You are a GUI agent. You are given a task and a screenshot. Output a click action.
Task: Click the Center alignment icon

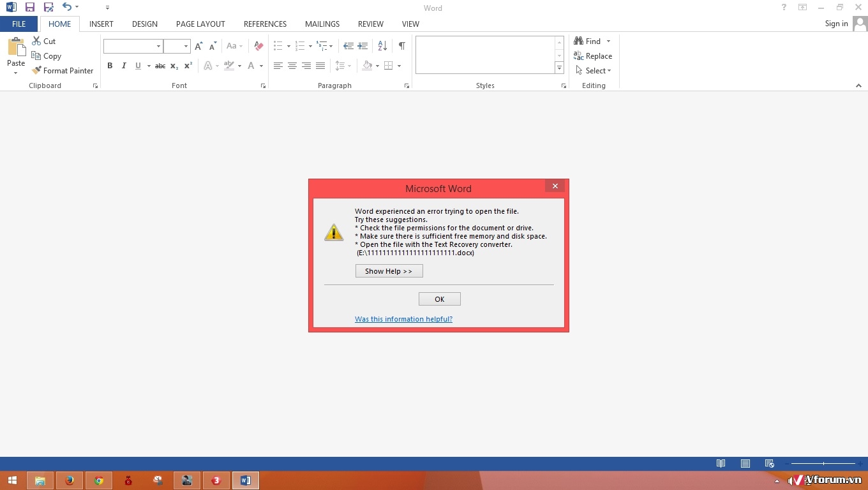coord(292,66)
